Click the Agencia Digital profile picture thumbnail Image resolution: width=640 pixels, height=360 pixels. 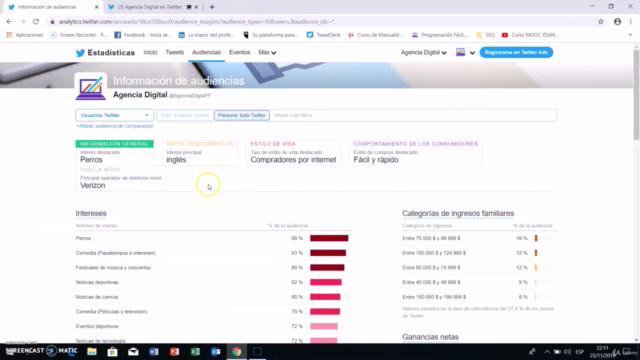(91, 87)
